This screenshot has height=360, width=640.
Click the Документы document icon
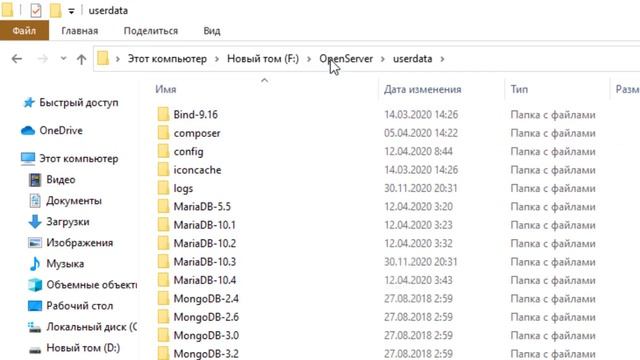(x=35, y=200)
